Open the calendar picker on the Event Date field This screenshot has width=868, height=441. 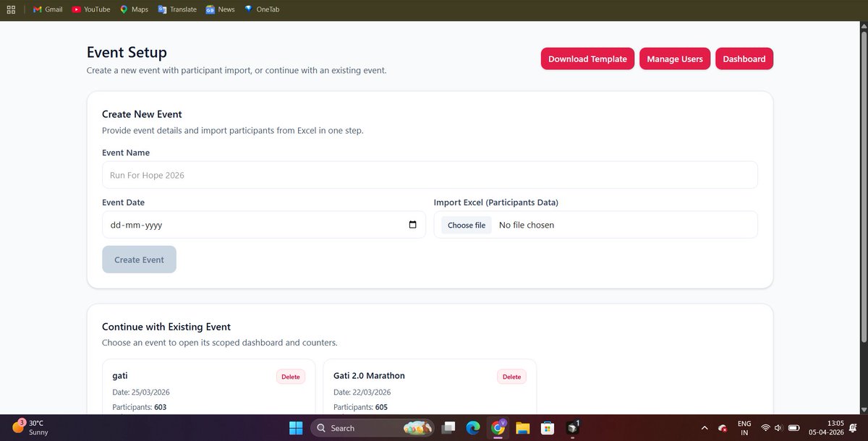click(414, 225)
